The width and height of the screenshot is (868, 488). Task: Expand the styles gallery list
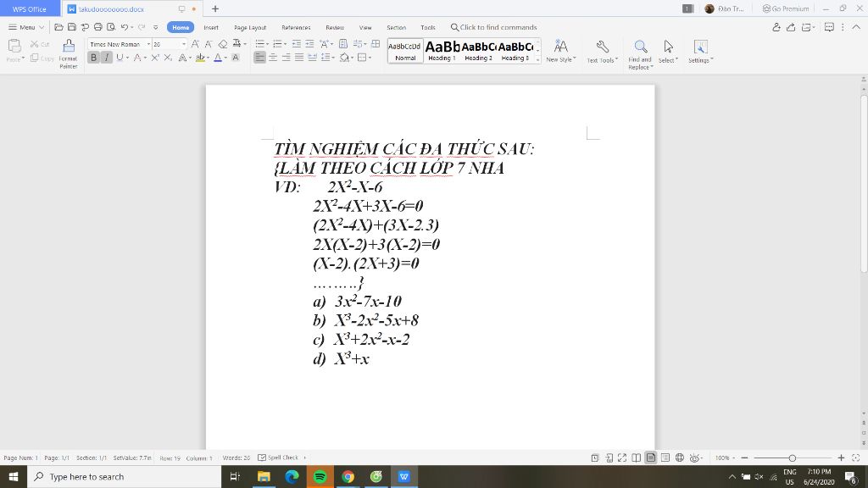538,59
